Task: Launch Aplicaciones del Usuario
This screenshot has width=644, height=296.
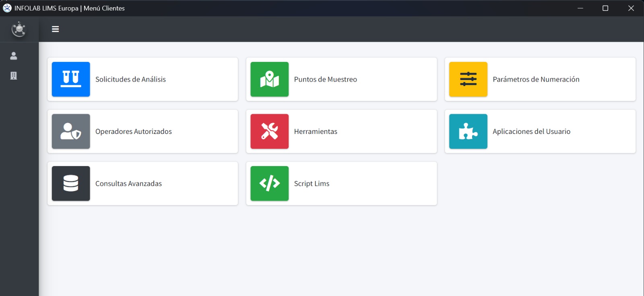Action: point(531,132)
